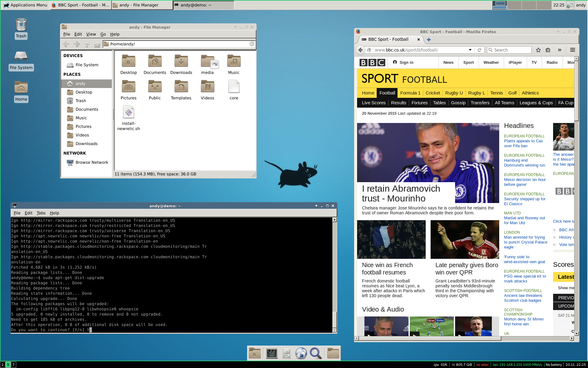The image size is (588, 368).
Task: Open File menu in File Manager
Action: click(x=66, y=34)
